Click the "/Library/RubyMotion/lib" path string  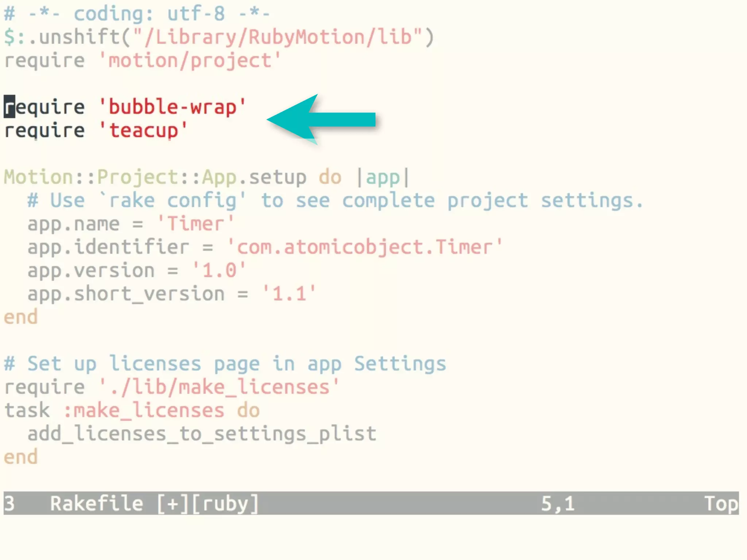[x=278, y=37]
